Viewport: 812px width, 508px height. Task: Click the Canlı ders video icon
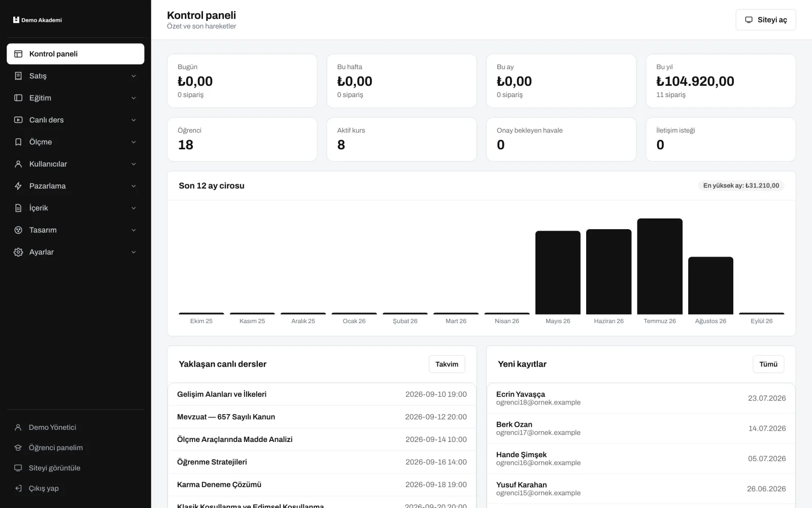click(18, 120)
